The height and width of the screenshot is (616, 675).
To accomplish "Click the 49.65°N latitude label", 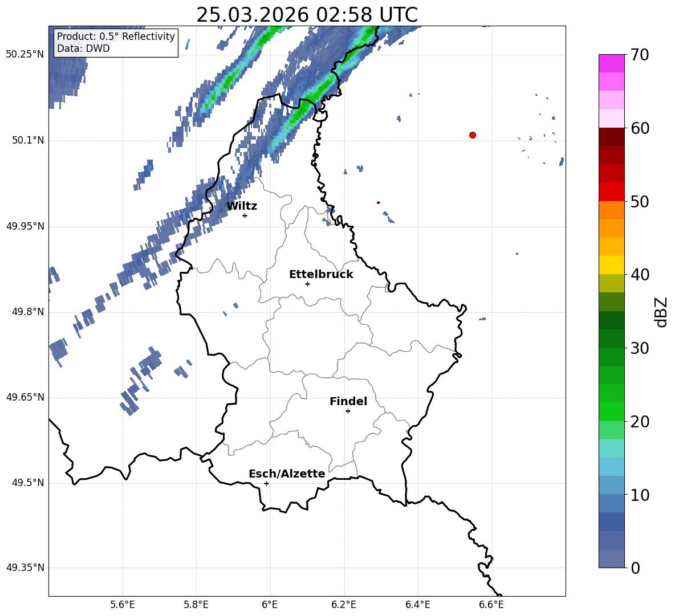I will tap(25, 397).
